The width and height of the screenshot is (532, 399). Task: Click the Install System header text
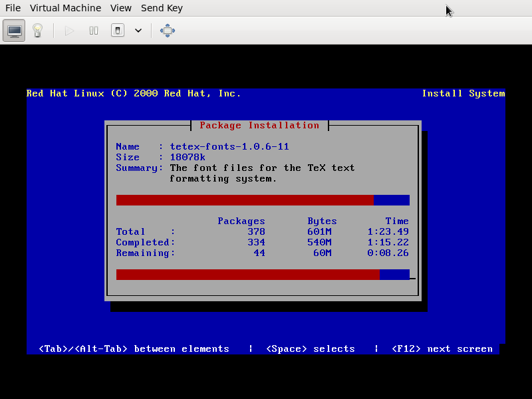pos(463,94)
